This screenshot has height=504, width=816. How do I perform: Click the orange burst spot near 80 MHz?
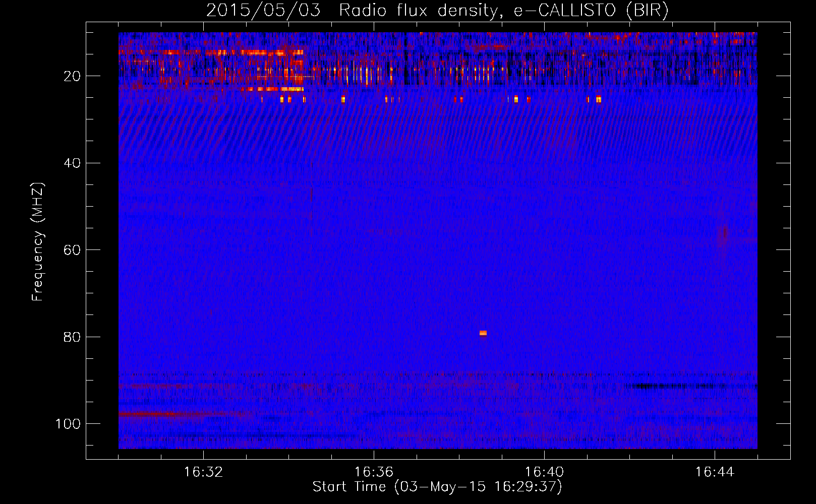point(483,333)
